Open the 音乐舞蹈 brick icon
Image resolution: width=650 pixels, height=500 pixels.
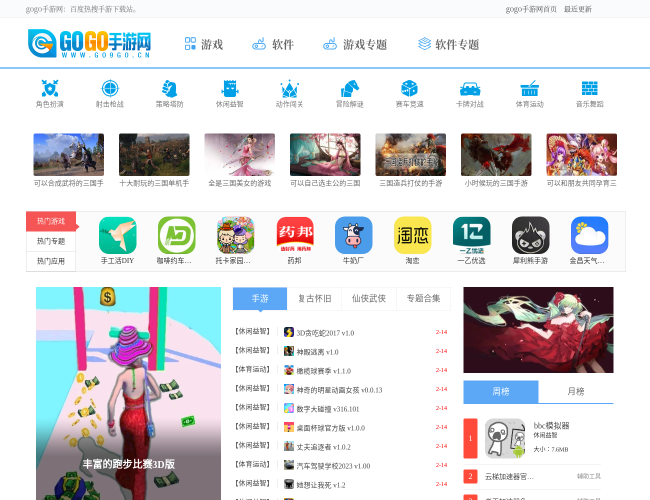pos(589,88)
